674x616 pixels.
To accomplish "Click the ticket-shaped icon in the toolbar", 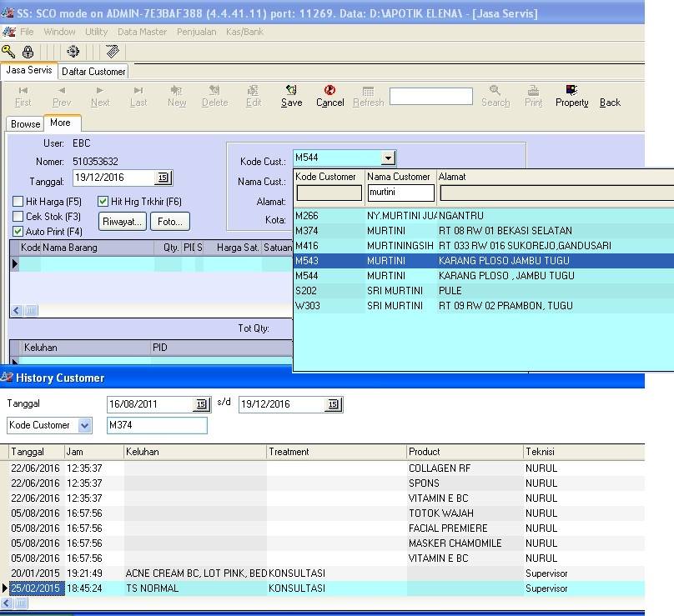I will pyautogui.click(x=113, y=52).
